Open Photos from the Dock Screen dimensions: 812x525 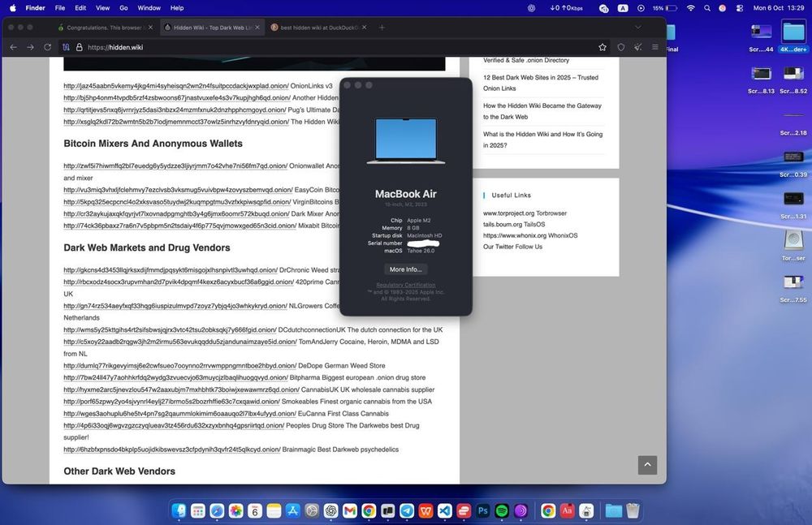pos(236,511)
